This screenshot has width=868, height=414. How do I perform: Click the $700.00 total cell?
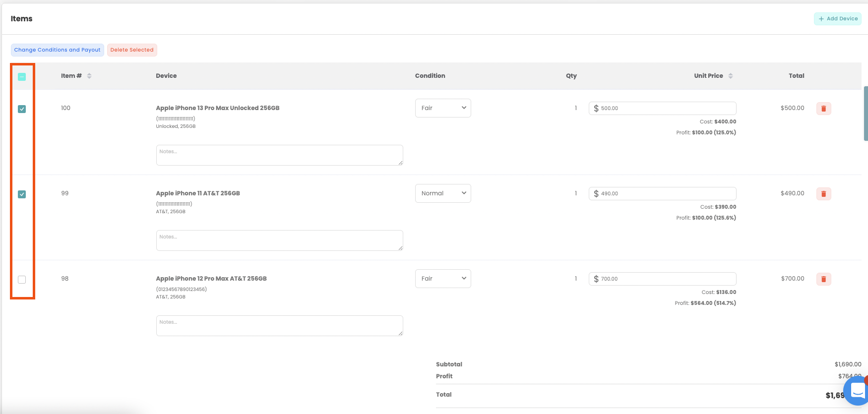pos(793,279)
